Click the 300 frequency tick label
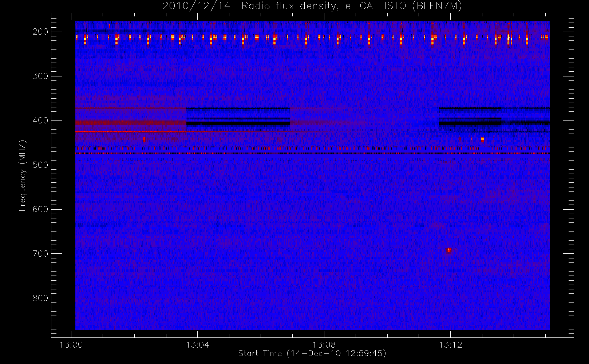The height and width of the screenshot is (364, 589). [40, 76]
